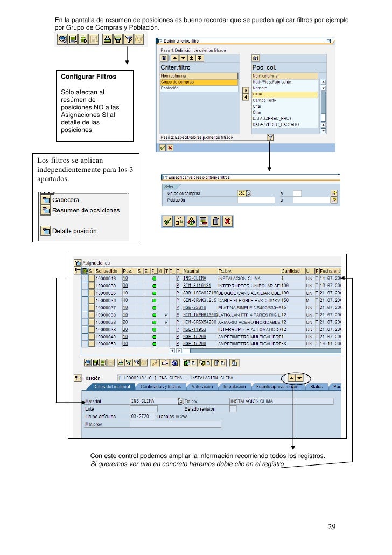Click binoculars search icon above Criter.filtro
The height and width of the screenshot is (555, 392).
[x=164, y=58]
